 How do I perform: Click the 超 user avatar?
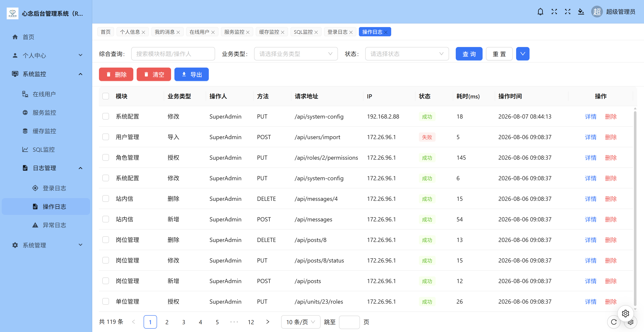597,12
